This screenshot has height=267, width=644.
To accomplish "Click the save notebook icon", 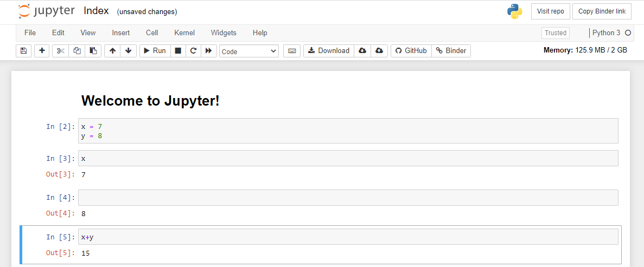I will (x=23, y=51).
